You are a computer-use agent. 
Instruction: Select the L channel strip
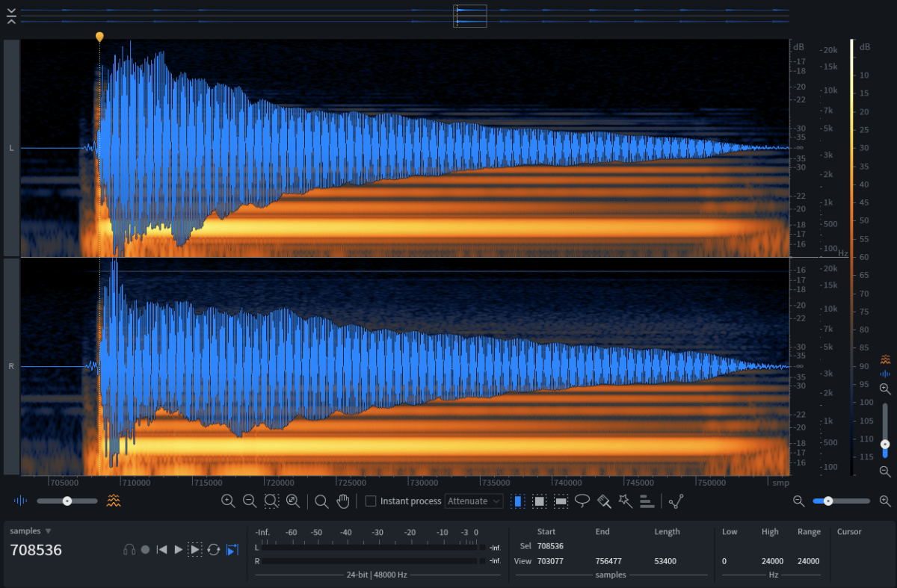[10, 147]
